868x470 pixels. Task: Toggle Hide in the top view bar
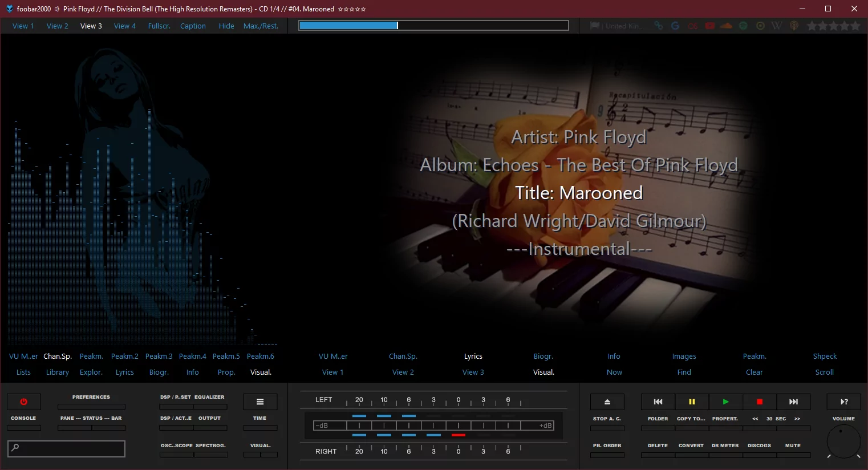click(x=226, y=26)
